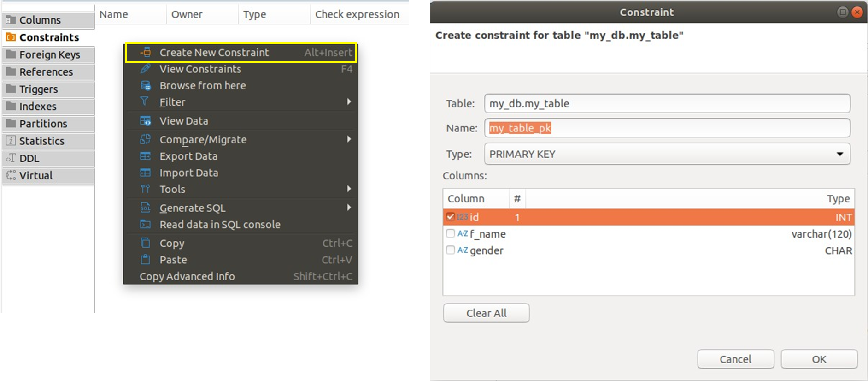Choose Export Data menu entry
This screenshot has height=381, width=868.
(x=240, y=156)
